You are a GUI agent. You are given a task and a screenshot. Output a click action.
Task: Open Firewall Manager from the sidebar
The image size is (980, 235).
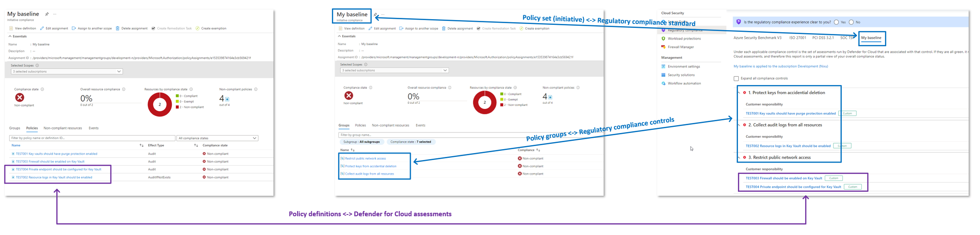pyautogui.click(x=680, y=47)
